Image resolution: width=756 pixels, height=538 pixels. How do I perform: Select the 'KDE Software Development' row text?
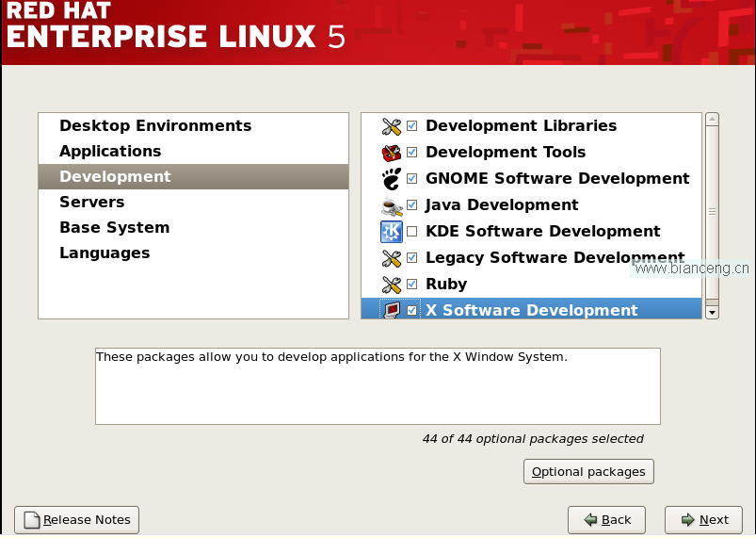[x=543, y=232]
